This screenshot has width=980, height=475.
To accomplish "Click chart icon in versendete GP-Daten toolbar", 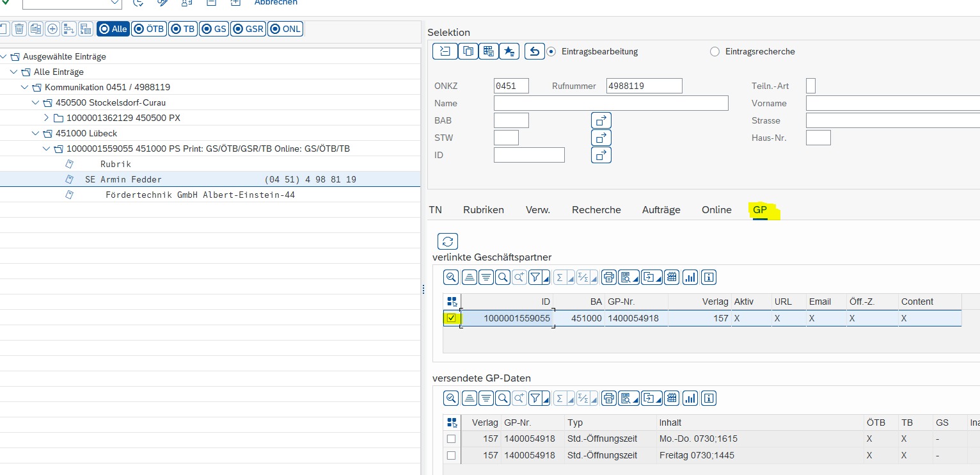I will (x=690, y=398).
